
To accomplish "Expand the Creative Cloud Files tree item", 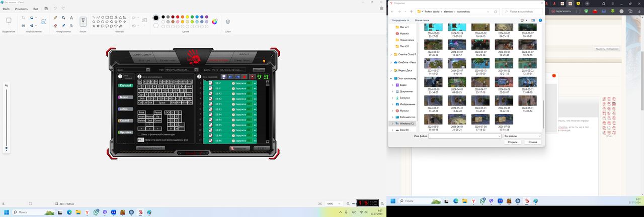I will click(x=391, y=54).
